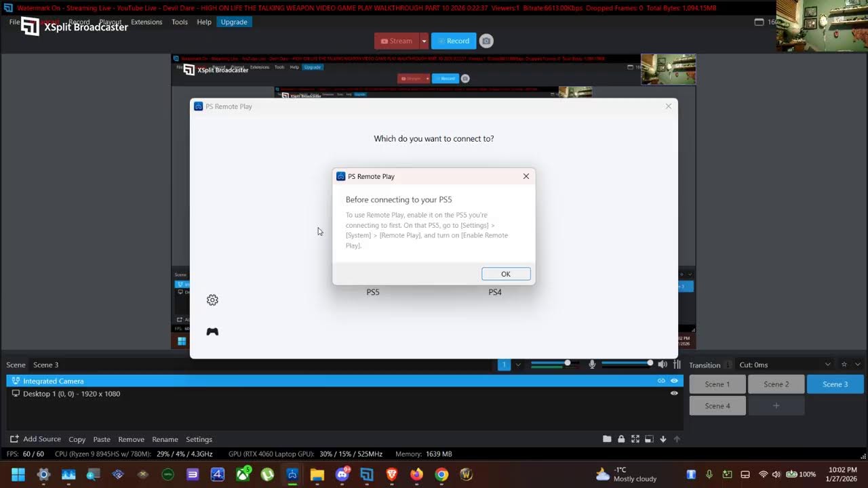Click Add Source

(x=35, y=439)
